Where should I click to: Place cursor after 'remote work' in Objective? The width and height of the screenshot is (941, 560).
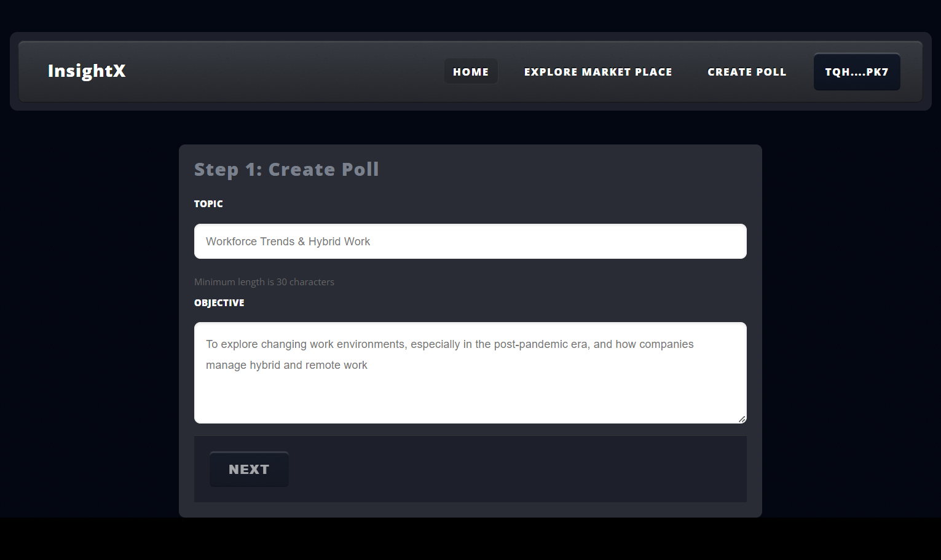point(369,365)
